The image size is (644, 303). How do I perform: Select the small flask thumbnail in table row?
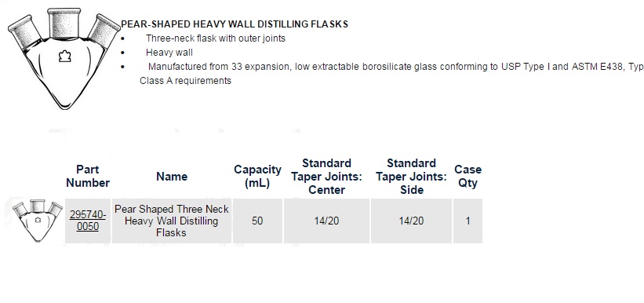coord(38,221)
